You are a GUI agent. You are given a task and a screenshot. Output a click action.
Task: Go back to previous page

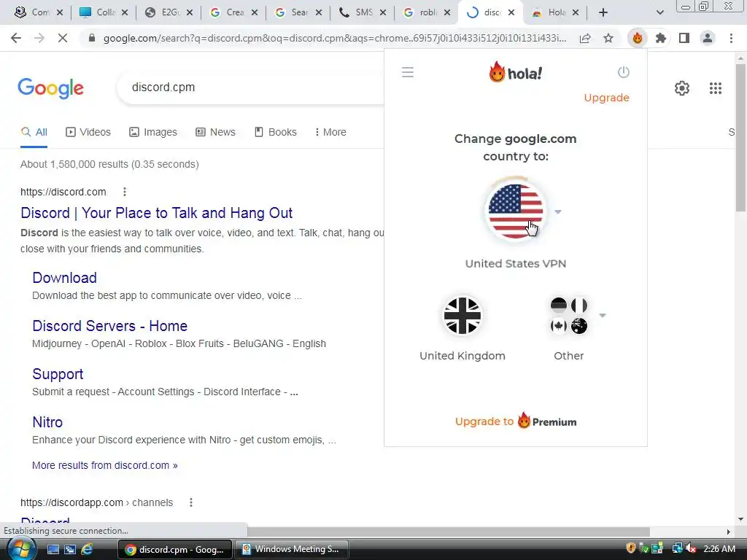[x=16, y=38]
